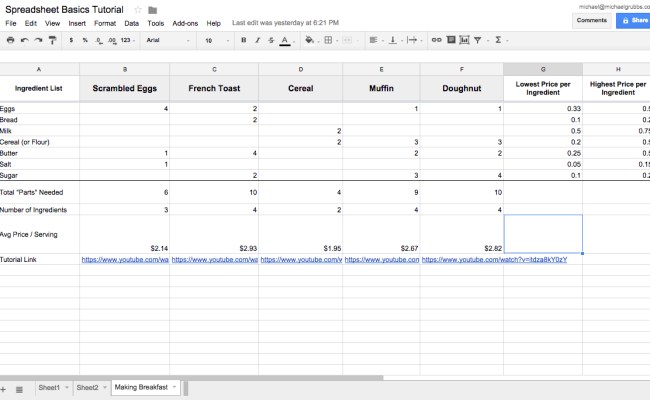
Task: Open the vertical align options
Action: tap(393, 40)
